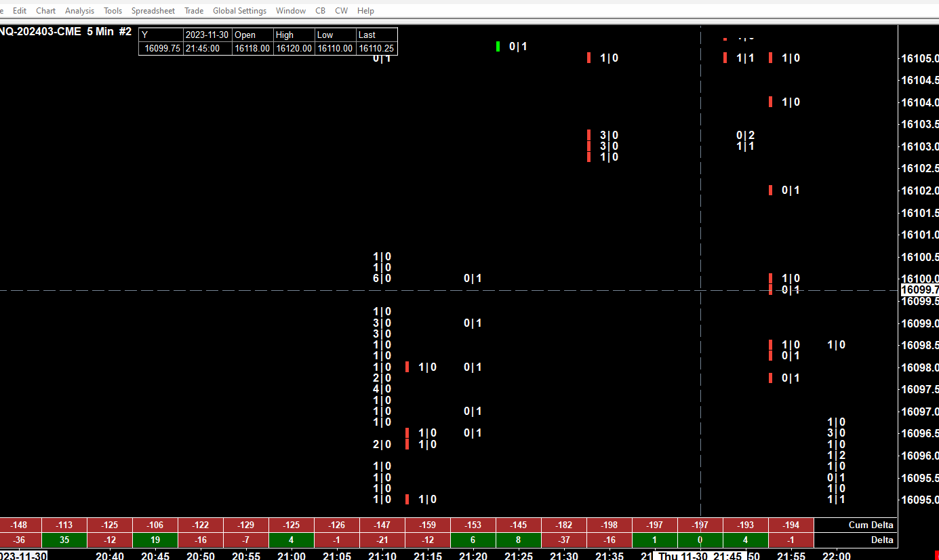Open the Trade menu
Screen dimensions: 939x560
194,11
